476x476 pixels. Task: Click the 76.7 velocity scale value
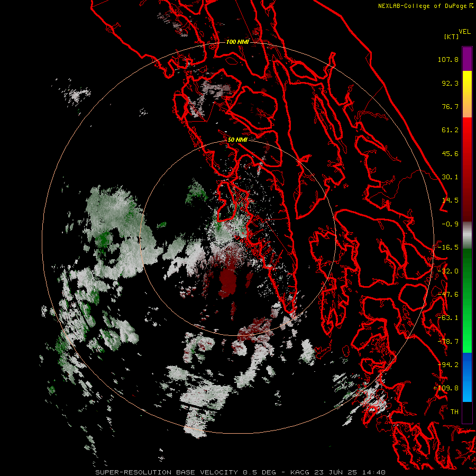point(450,106)
